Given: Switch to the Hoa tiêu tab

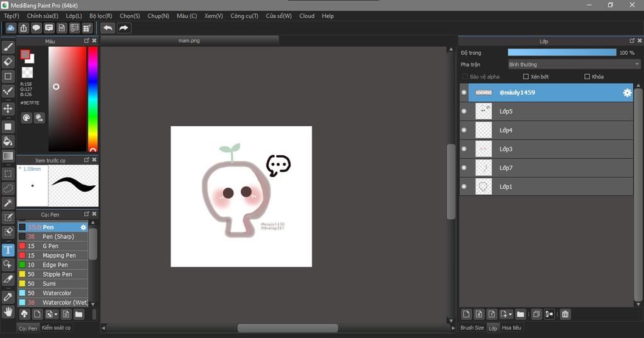Looking at the screenshot, I should (x=511, y=328).
